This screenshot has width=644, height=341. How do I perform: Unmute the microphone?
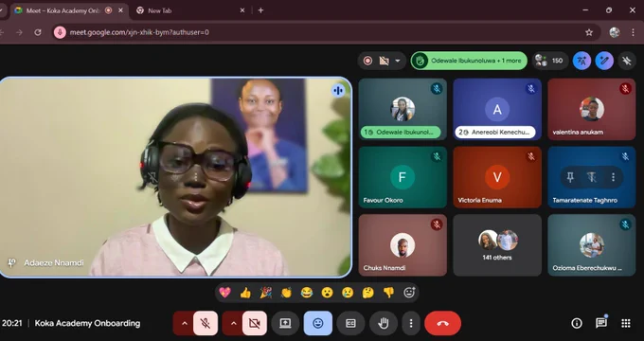tap(206, 323)
